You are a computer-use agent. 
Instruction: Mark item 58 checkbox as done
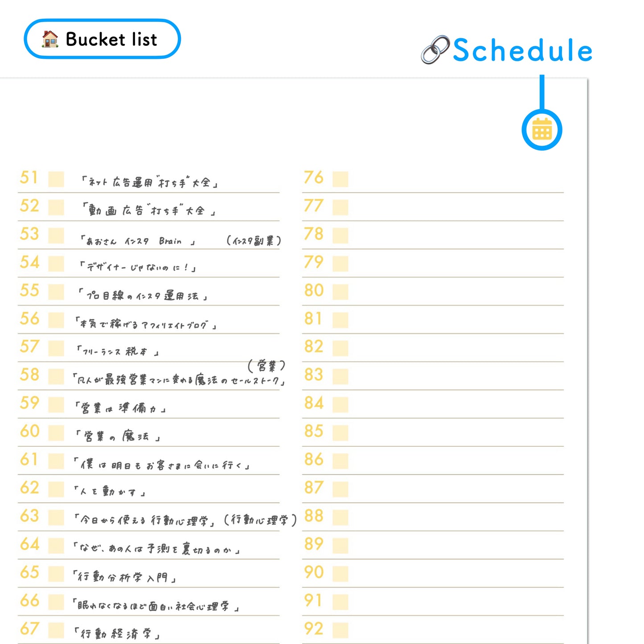(x=56, y=377)
